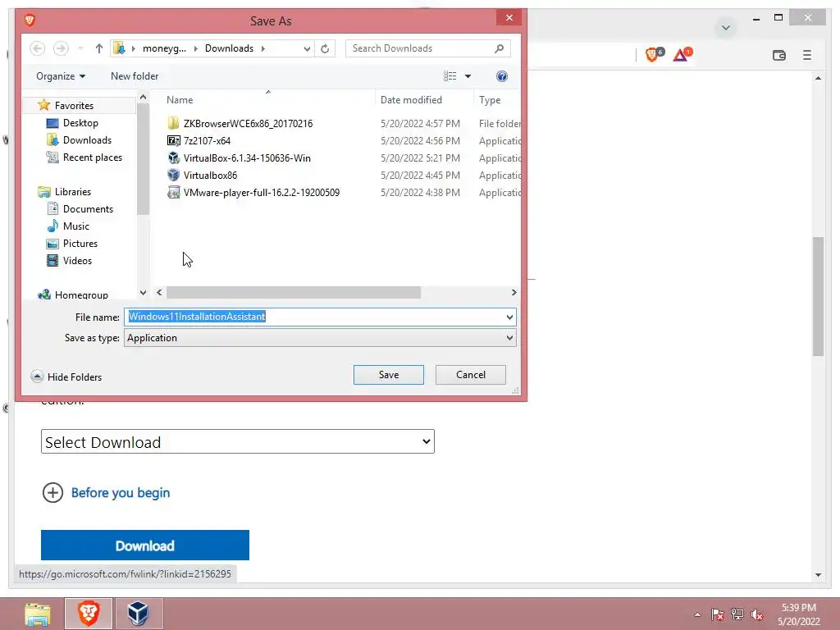
Task: Sort files by the Name column
Action: tap(180, 99)
